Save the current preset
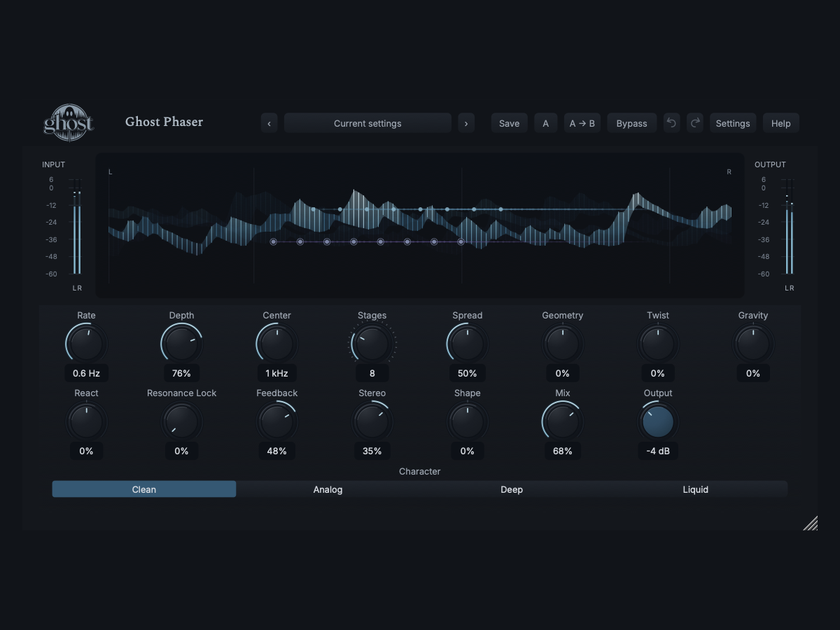 coord(509,123)
